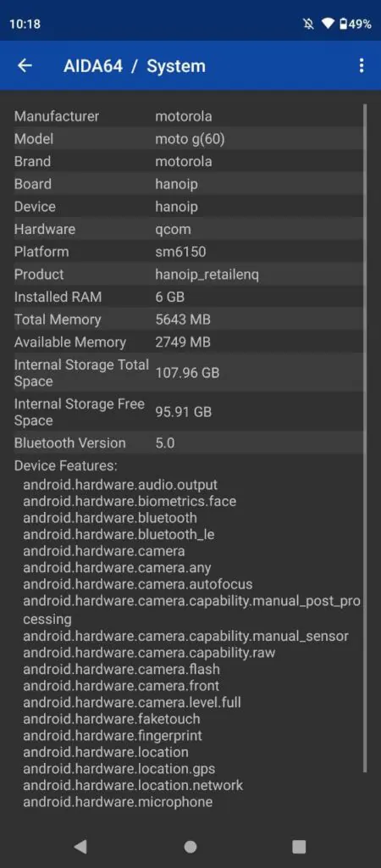Select the Product hanoip_retailenq row
The height and width of the screenshot is (868, 381).
pyautogui.click(x=188, y=274)
